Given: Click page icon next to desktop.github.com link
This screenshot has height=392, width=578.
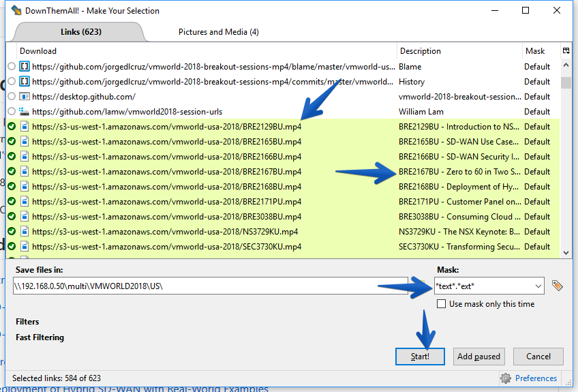Looking at the screenshot, I should [x=25, y=97].
